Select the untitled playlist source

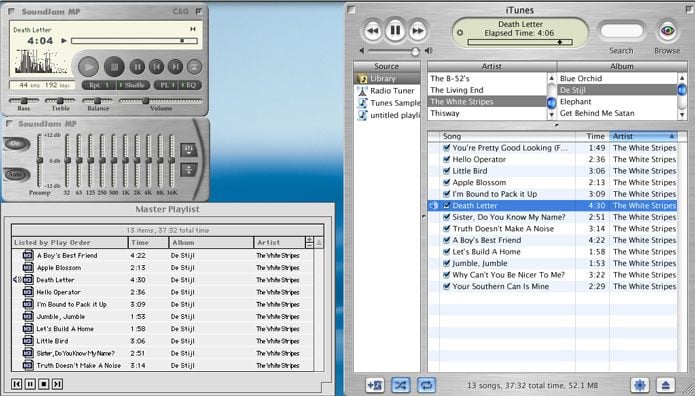387,115
